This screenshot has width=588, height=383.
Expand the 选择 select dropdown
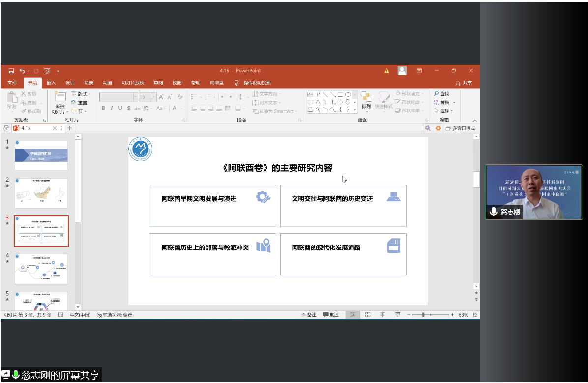point(444,111)
